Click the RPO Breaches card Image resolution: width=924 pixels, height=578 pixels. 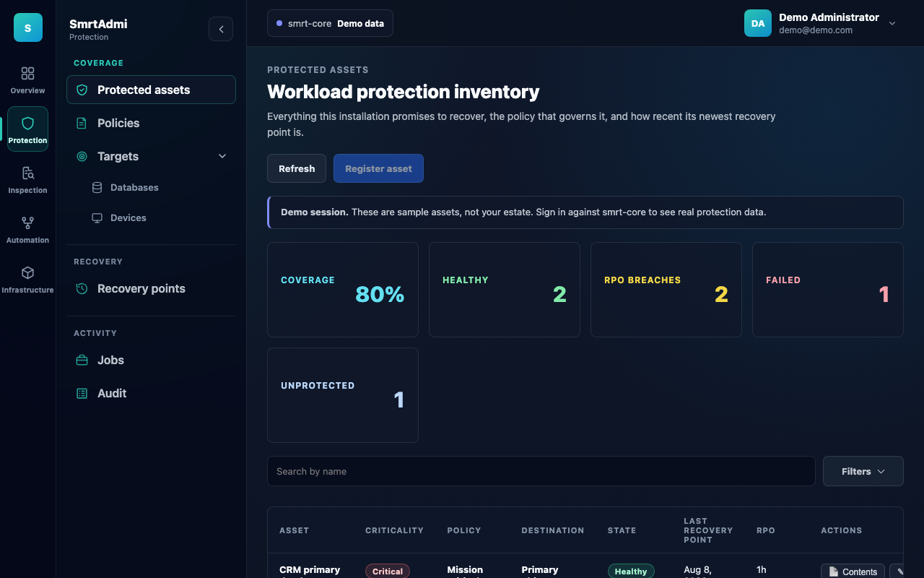pyautogui.click(x=666, y=290)
